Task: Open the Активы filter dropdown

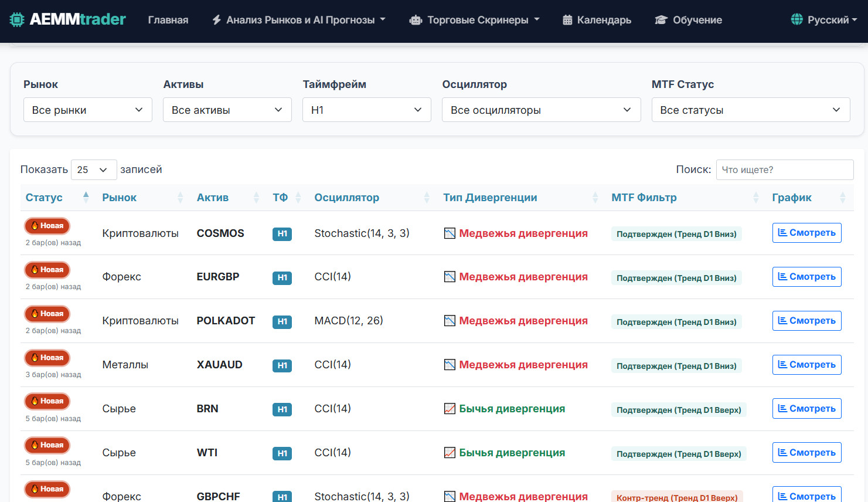Action: click(x=227, y=110)
